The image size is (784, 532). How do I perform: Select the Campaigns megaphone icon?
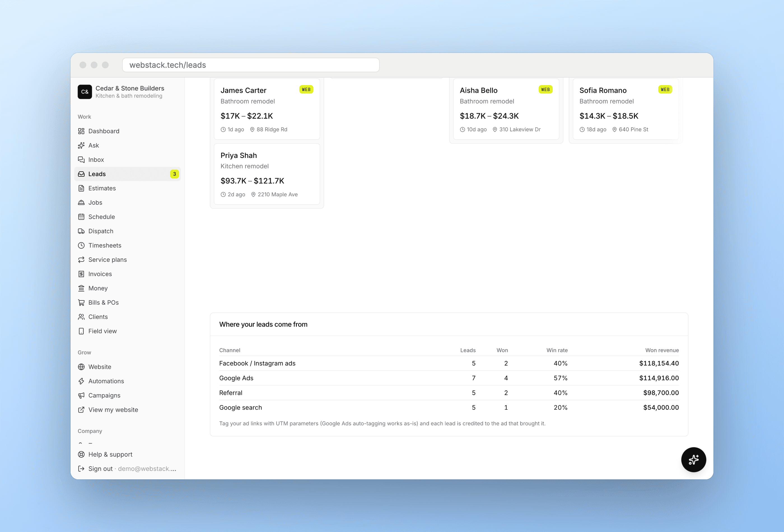pos(81,395)
